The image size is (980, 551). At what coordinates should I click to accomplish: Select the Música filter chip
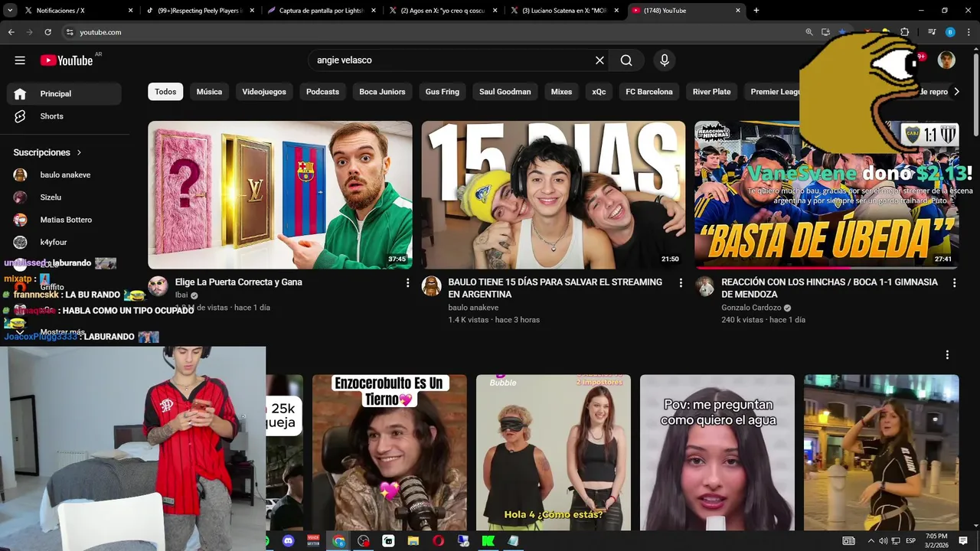[x=209, y=92]
